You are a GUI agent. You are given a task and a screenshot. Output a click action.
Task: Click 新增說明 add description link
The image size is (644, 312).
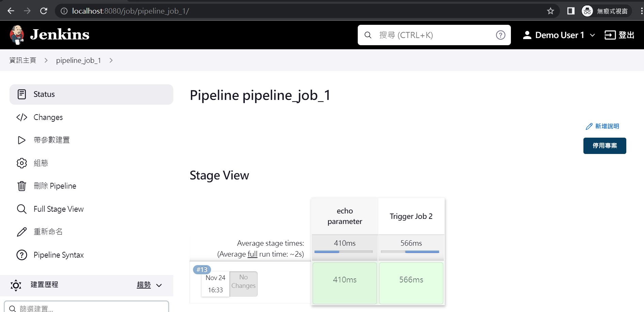coord(602,126)
